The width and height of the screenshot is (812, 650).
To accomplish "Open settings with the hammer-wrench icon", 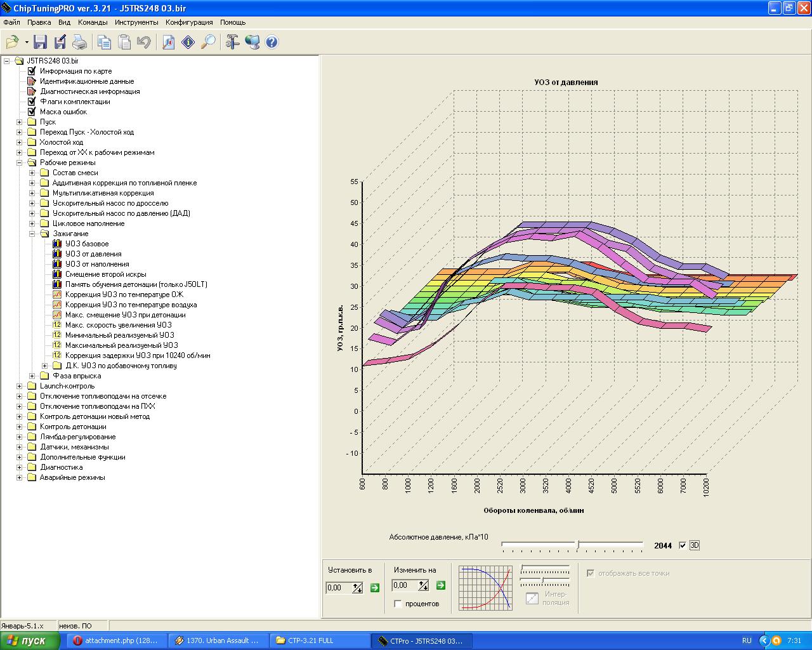I will tap(233, 43).
